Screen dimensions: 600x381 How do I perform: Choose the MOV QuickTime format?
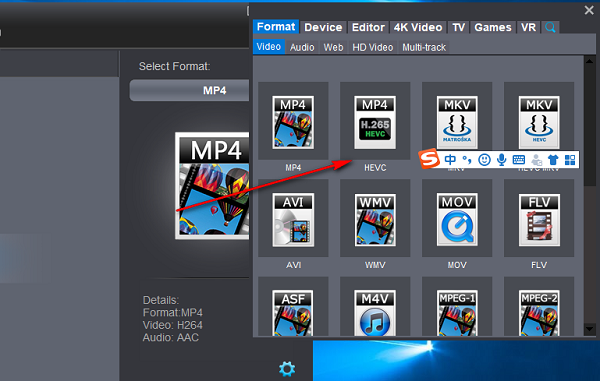coord(457,220)
